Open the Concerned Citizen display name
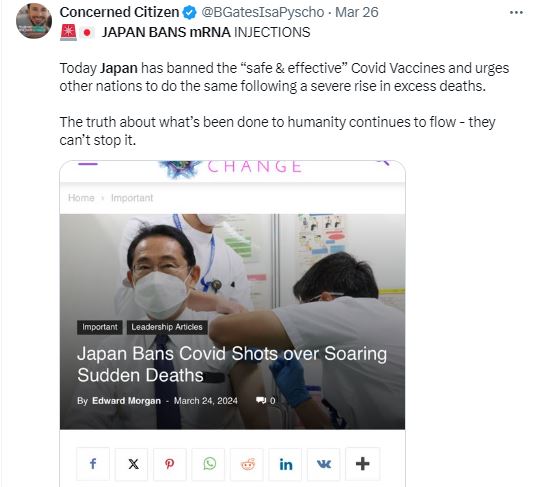 point(119,12)
